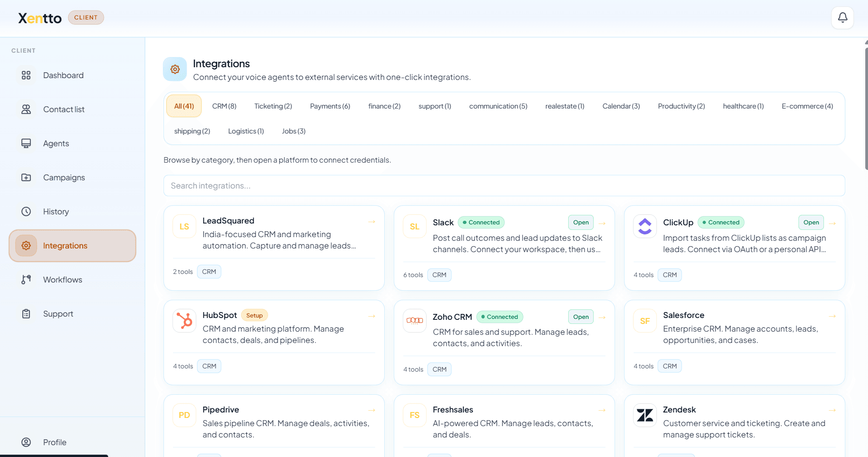The width and height of the screenshot is (868, 457).
Task: Click the Integrations header gear icon
Action: pyautogui.click(x=175, y=69)
